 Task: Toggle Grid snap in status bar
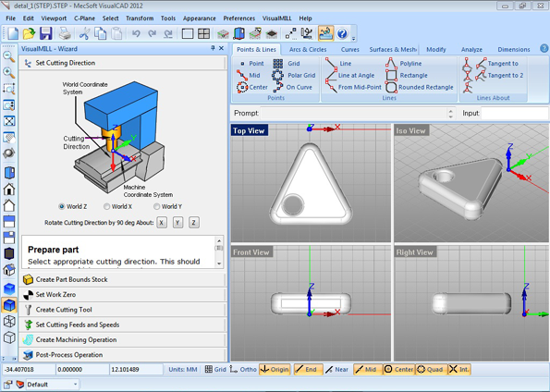pyautogui.click(x=215, y=369)
